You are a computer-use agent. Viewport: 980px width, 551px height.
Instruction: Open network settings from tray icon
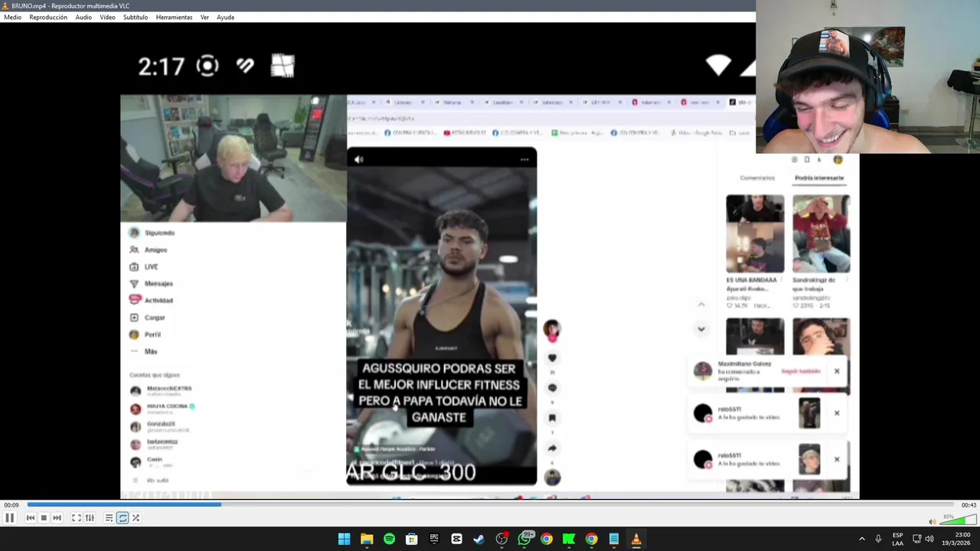(916, 539)
